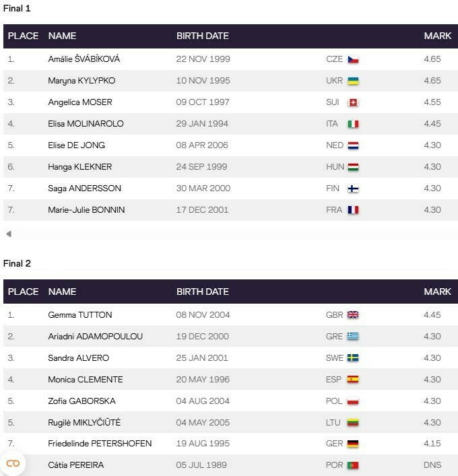Open athlete Amálie ŠVÁBÍKOVÁ's profile
Image resolution: width=458 pixels, height=476 pixels.
(x=84, y=59)
